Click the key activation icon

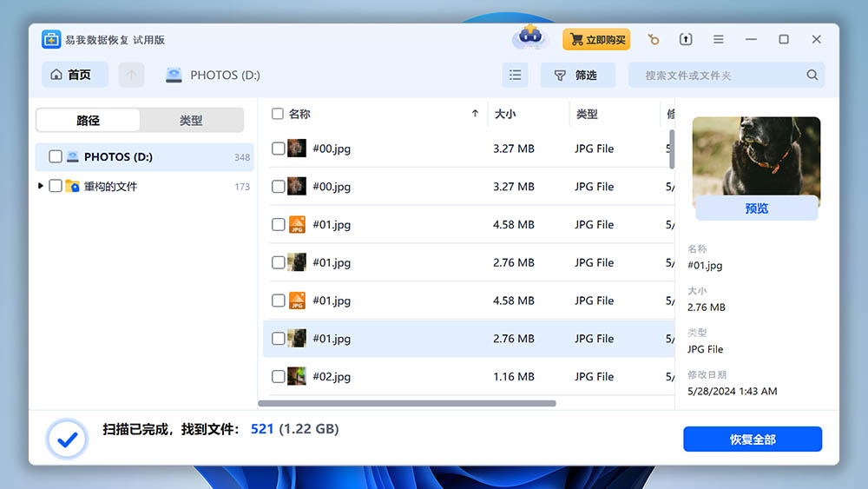pos(654,39)
